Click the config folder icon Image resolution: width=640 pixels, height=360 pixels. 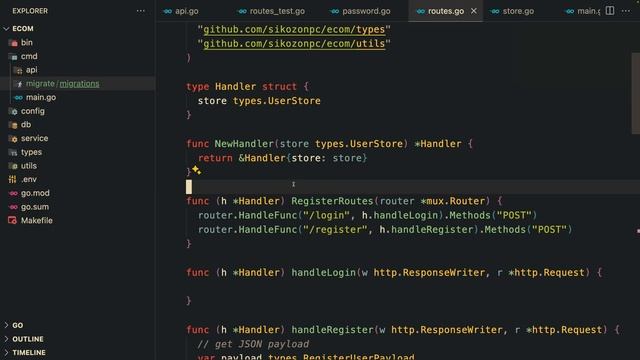pyautogui.click(x=13, y=111)
